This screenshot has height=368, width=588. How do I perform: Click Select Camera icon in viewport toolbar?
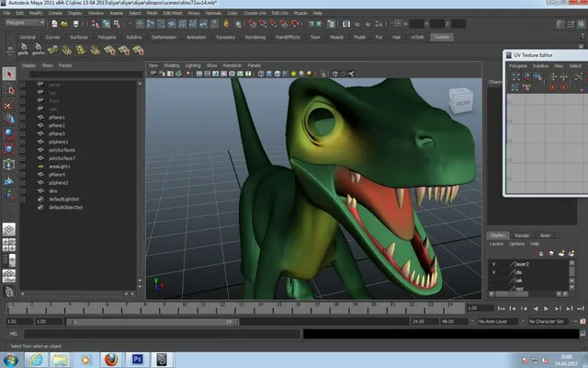(153, 74)
